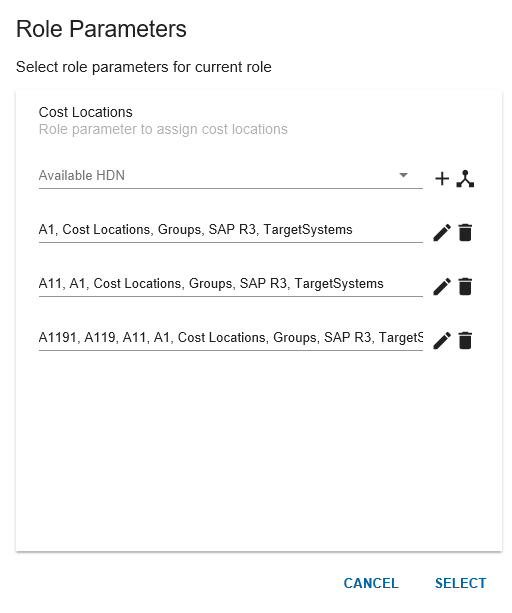Open the hierarchy tree picker icon

click(x=465, y=179)
